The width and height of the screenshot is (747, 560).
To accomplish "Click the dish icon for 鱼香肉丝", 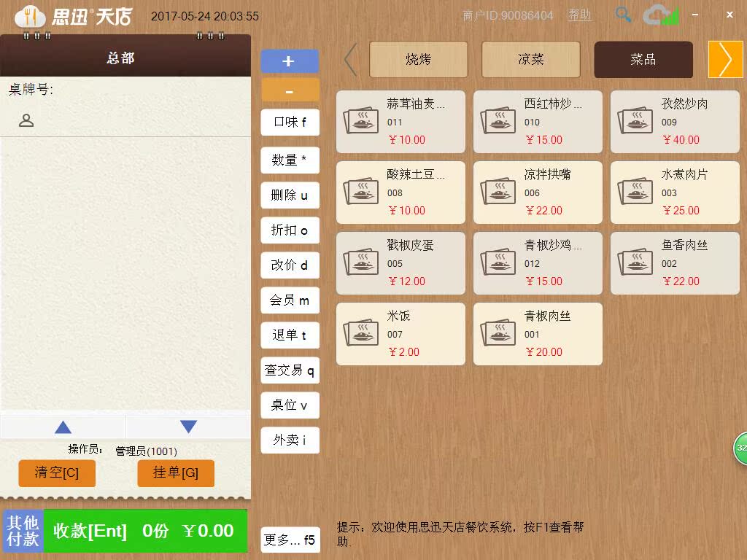I will click(635, 262).
